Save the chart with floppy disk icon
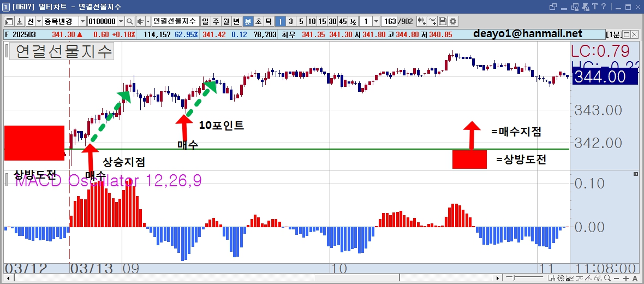This screenshot has width=644, height=284. (x=443, y=21)
